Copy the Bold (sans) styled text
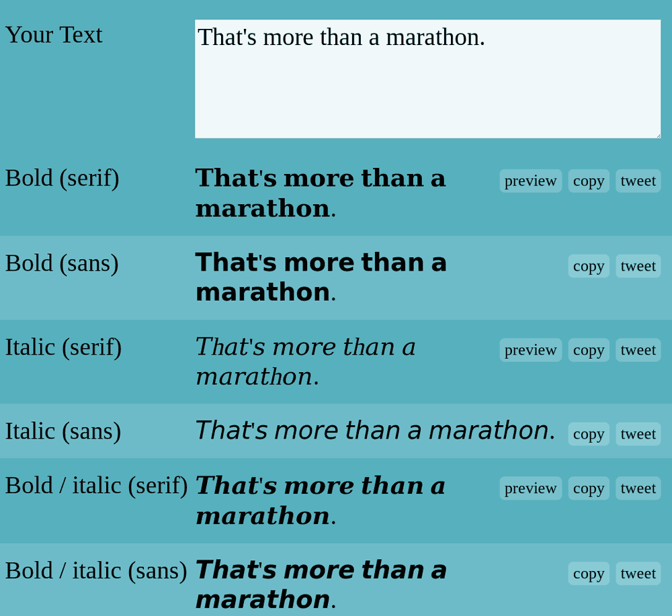The width and height of the screenshot is (672, 616). click(588, 265)
